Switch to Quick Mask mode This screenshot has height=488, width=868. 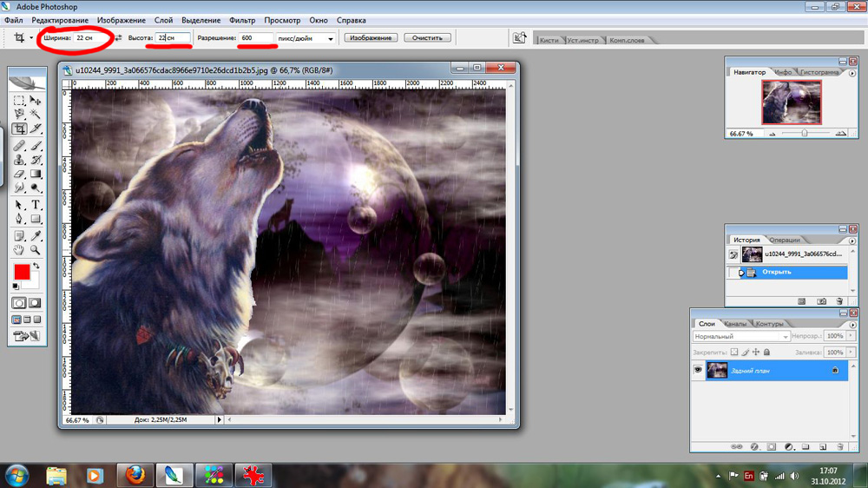coord(35,303)
